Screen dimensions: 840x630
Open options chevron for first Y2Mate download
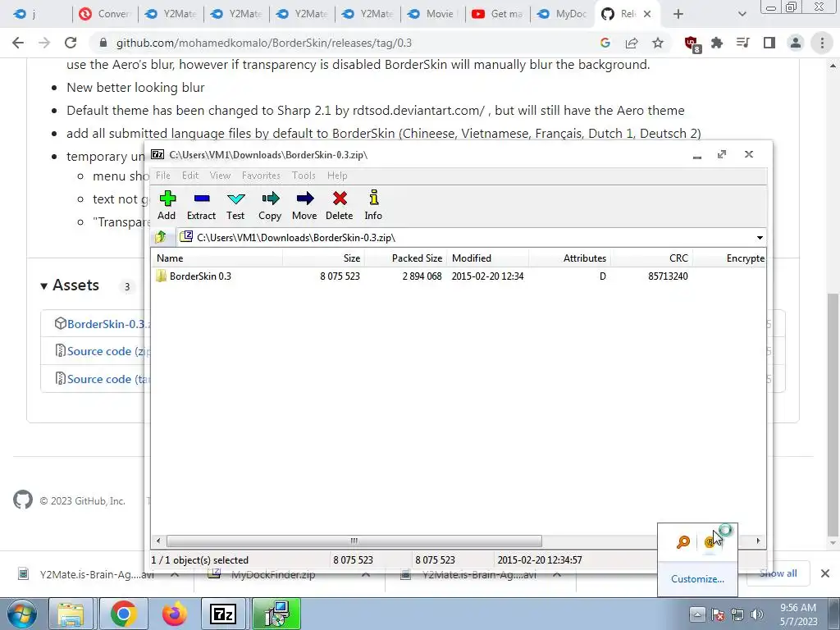coord(175,574)
